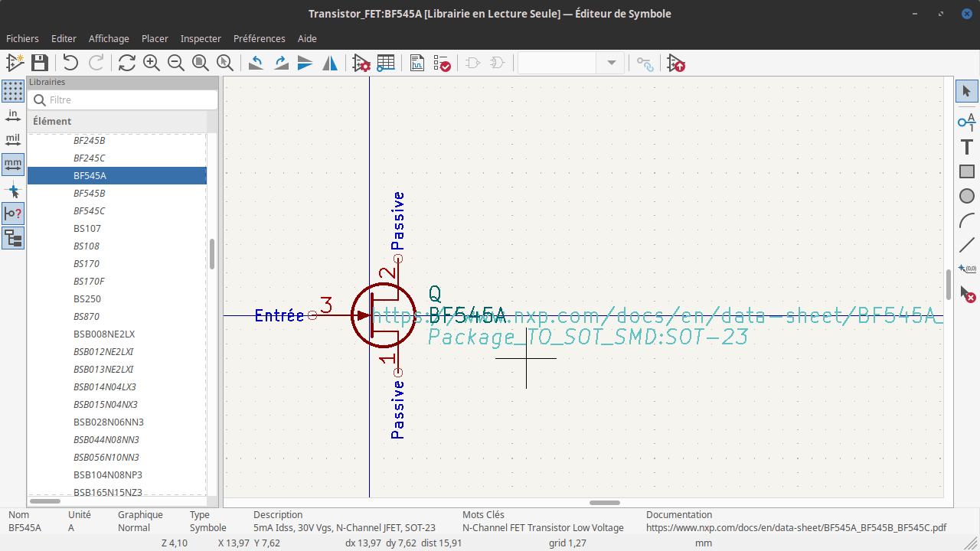The image size is (980, 551).
Task: Create a new symbol with the toolbar icon
Action: 15,63
